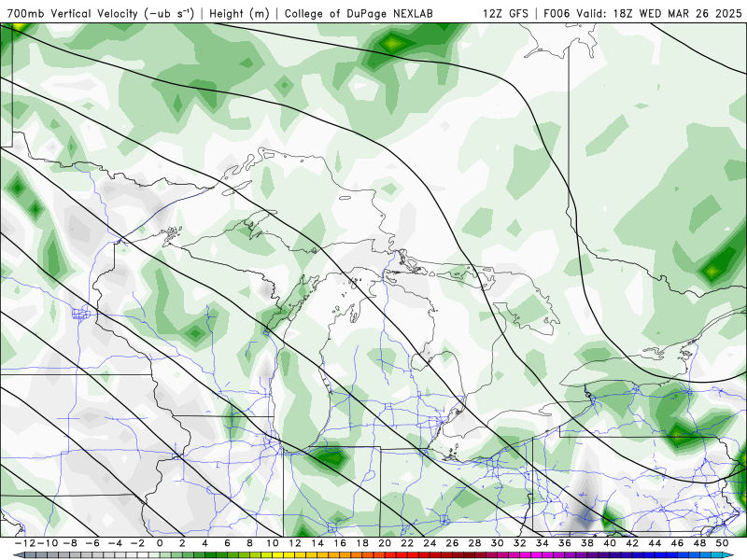Click the '12Z GFS' model run label
Screen dimensions: 747x560
point(505,14)
